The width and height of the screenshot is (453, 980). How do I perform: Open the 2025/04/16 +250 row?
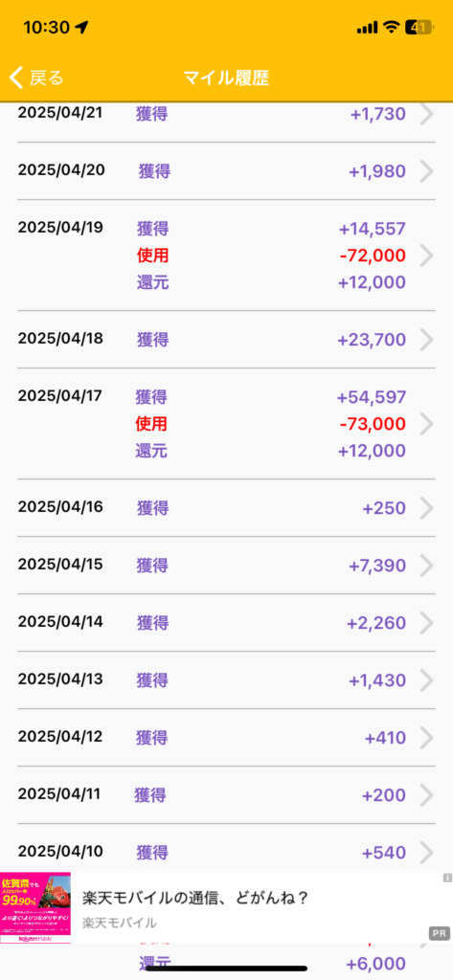(226, 508)
